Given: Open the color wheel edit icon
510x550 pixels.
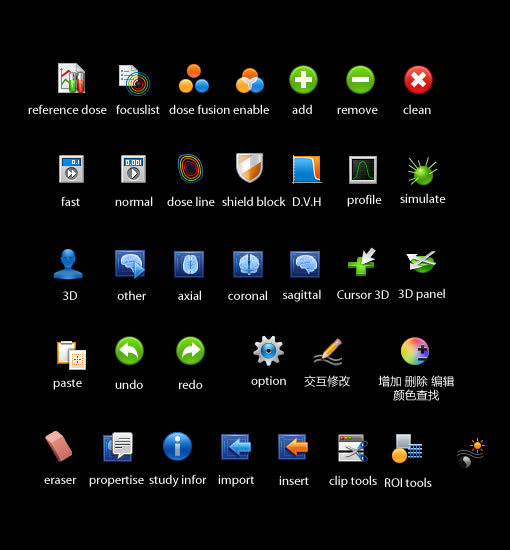Looking at the screenshot, I should 415,351.
